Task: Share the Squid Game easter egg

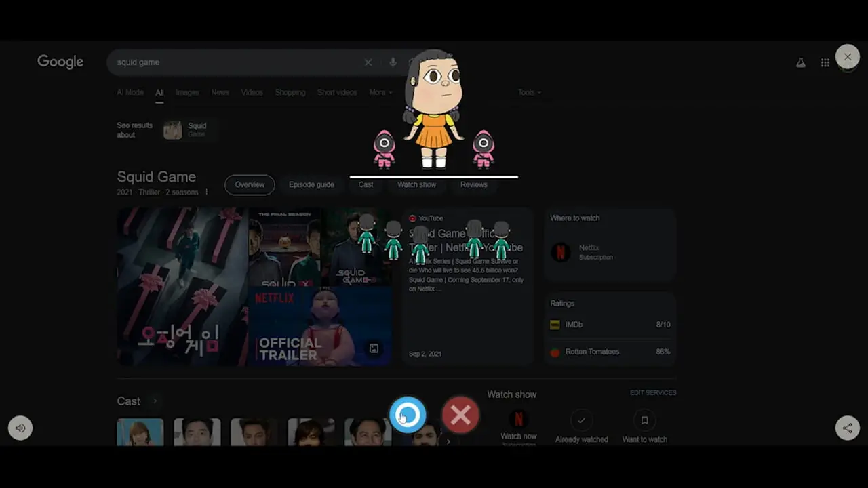Action: [x=847, y=428]
